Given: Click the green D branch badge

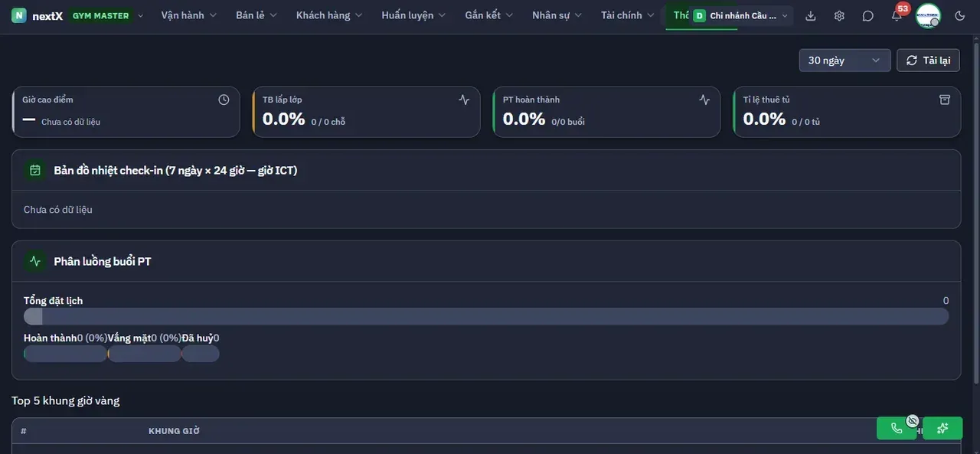Looking at the screenshot, I should [699, 15].
